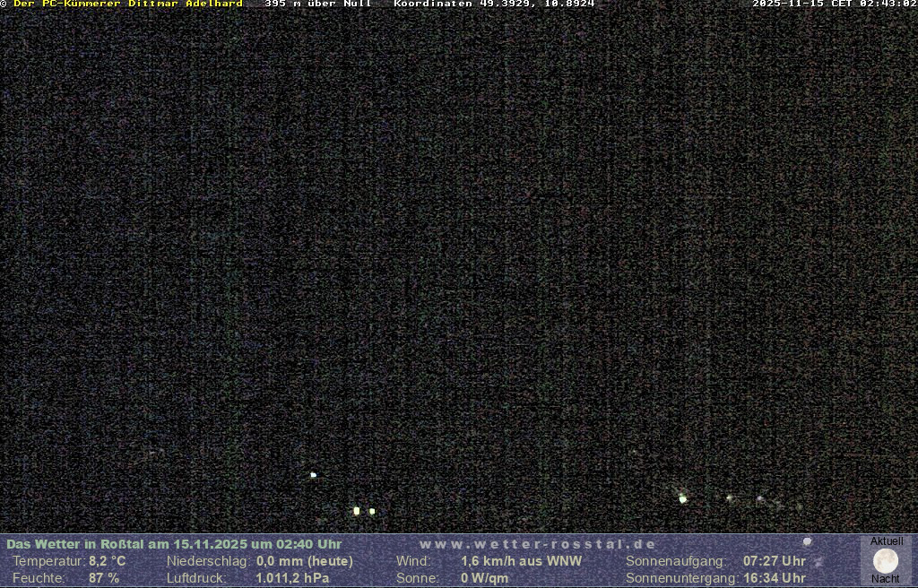This screenshot has width=918, height=588.
Task: Click the Temperatur value 8,2 °C
Action: (x=107, y=561)
